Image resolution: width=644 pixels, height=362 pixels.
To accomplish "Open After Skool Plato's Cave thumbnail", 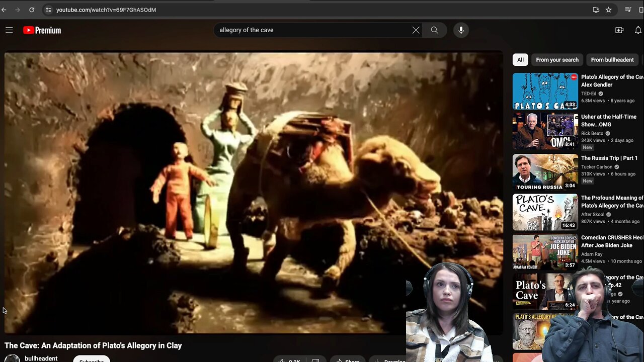I will [545, 212].
